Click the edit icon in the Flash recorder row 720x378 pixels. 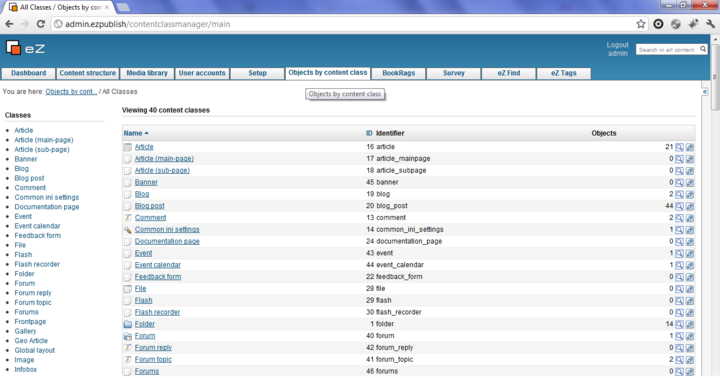[x=690, y=312]
